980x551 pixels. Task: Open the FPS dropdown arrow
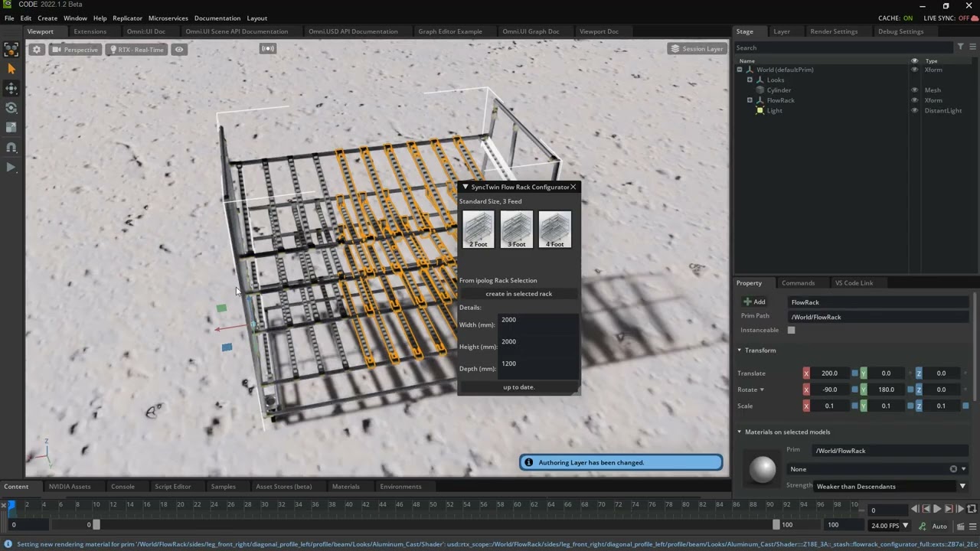pyautogui.click(x=905, y=526)
